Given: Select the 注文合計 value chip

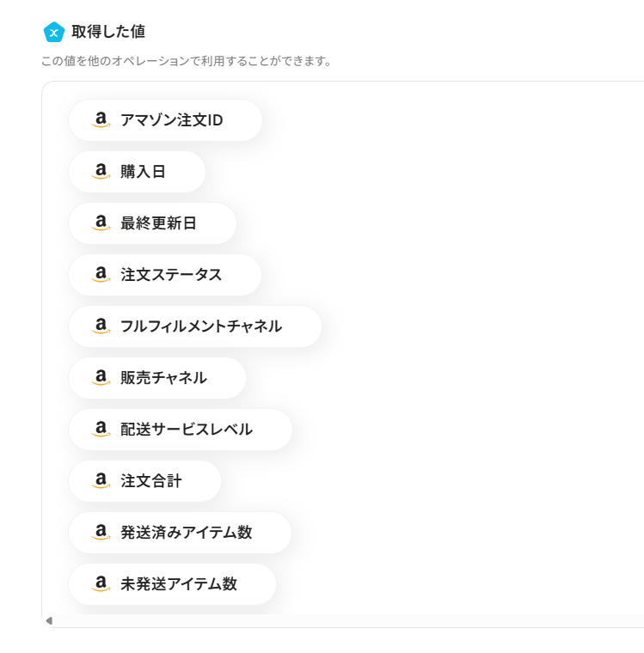Looking at the screenshot, I should click(150, 481).
